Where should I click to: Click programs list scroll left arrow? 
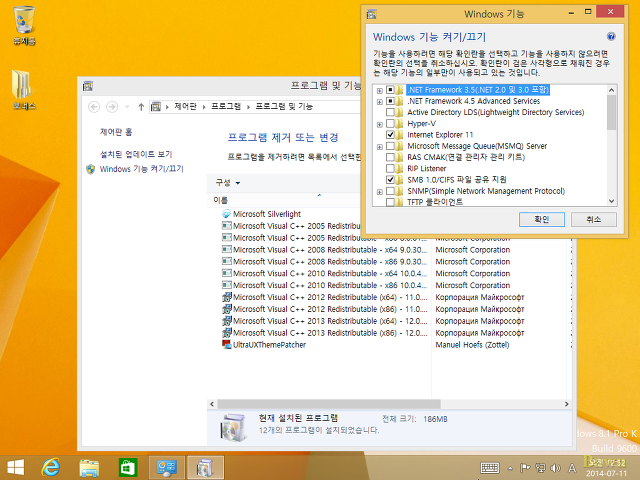point(212,404)
